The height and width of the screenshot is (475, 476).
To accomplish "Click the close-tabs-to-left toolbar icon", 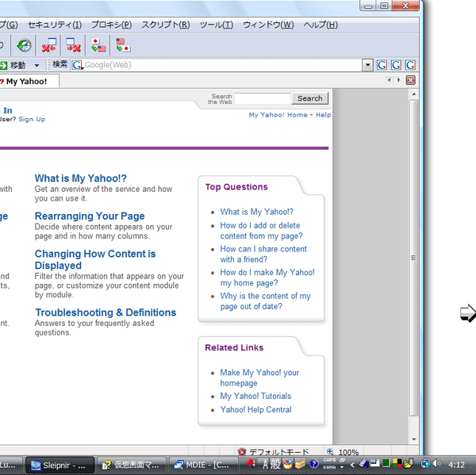I will (49, 45).
